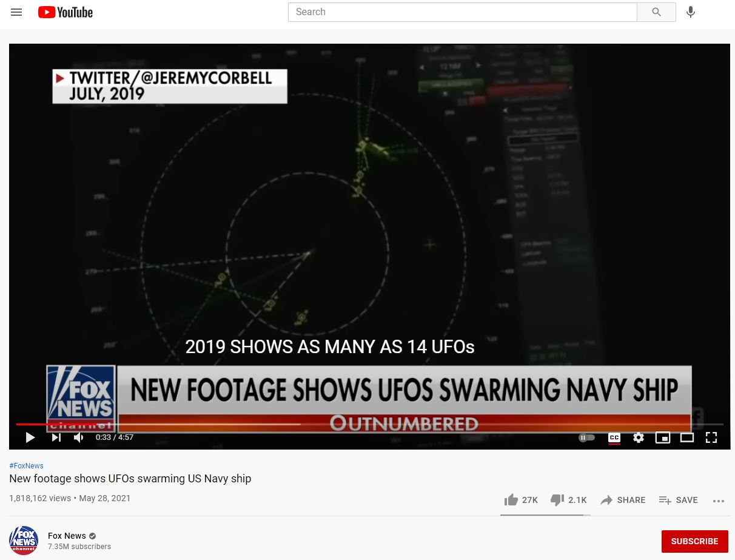Turn off closed captions
The height and width of the screenshot is (560, 735).
pos(614,437)
